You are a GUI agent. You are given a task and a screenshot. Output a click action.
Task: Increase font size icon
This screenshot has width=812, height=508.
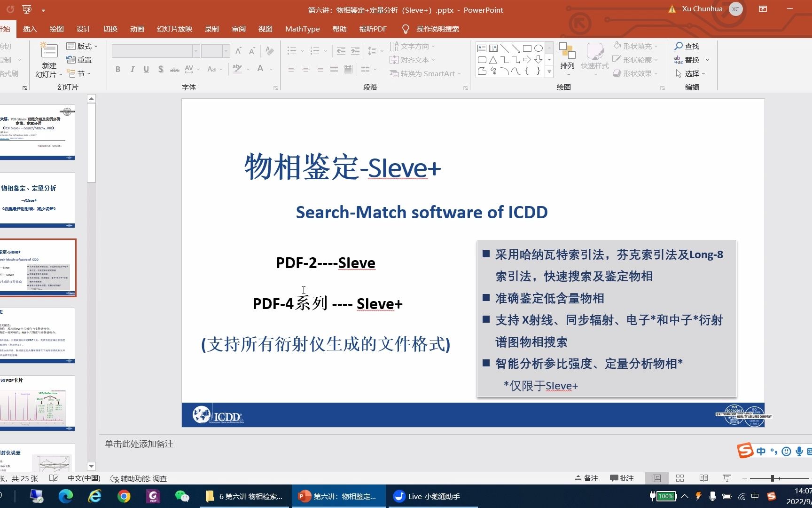[x=238, y=51]
